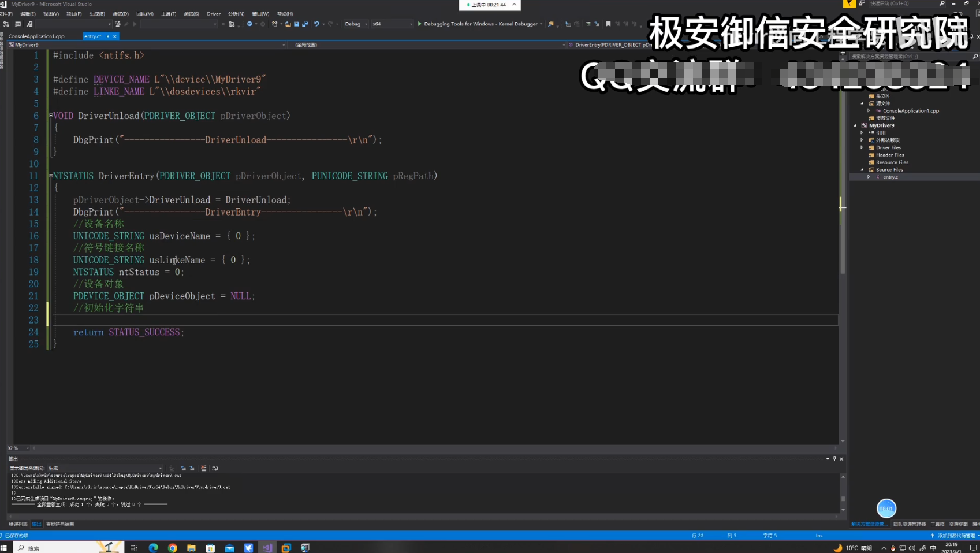
Task: Open the Driver menu
Action: click(214, 14)
